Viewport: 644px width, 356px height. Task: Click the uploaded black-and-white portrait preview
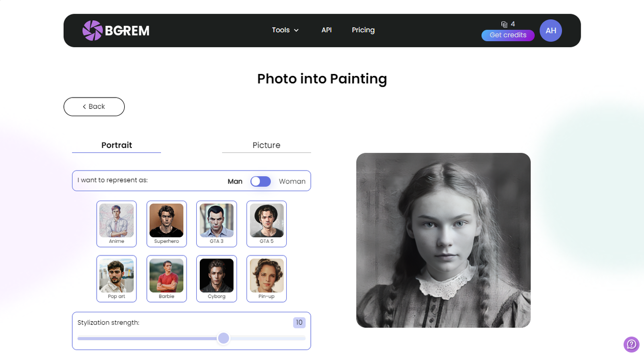tap(443, 240)
